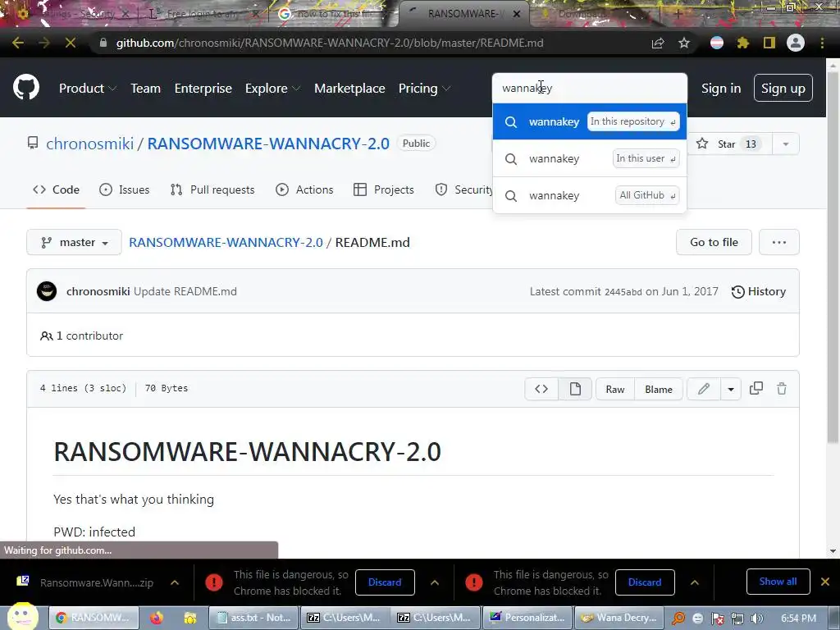Click Show all downloads button

778,582
